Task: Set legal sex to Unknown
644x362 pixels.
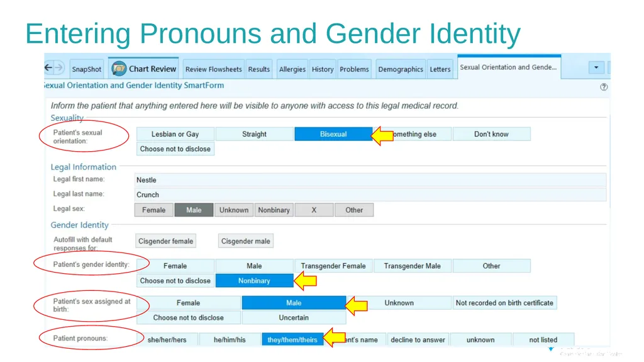Action: coord(234,210)
